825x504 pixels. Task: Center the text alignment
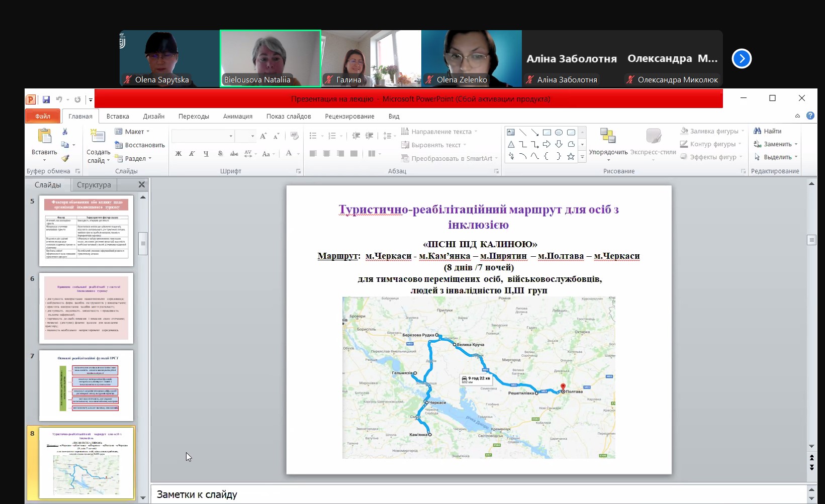point(327,154)
